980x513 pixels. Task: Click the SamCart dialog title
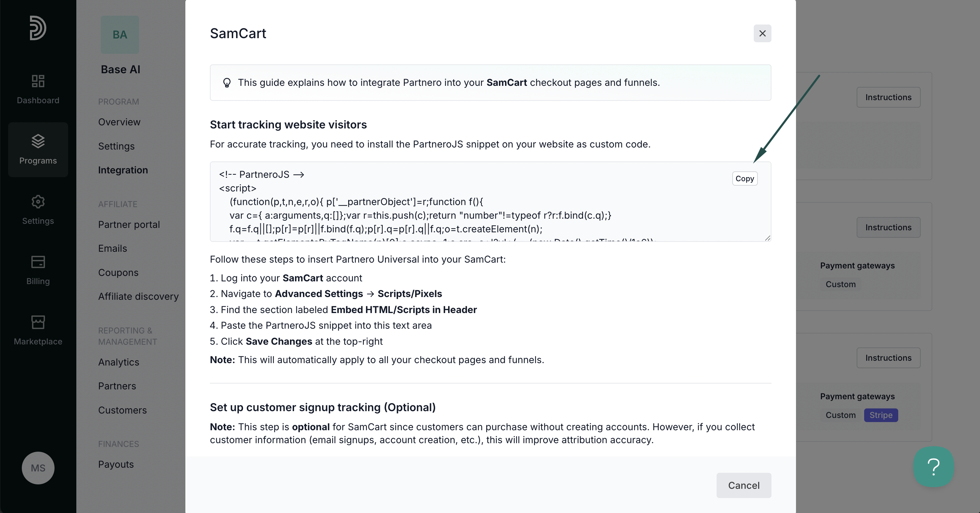[x=238, y=33]
